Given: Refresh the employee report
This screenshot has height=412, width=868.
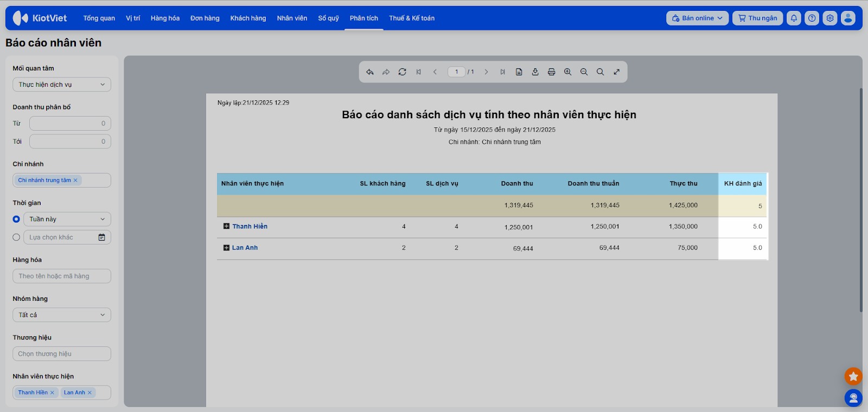Looking at the screenshot, I should 403,72.
